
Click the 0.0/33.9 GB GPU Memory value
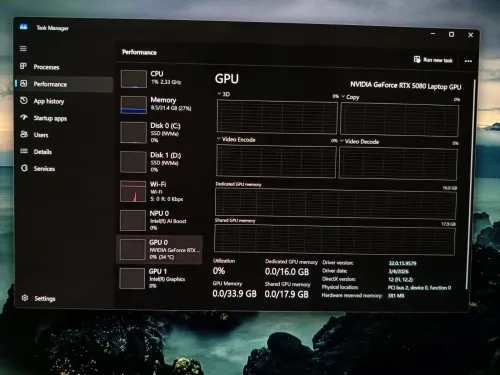point(235,293)
